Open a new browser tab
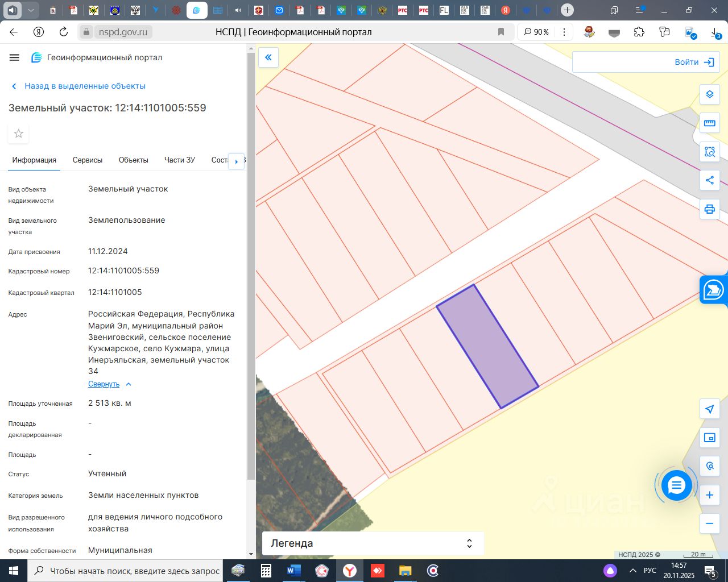Screen dimensions: 728x582 tap(567, 10)
